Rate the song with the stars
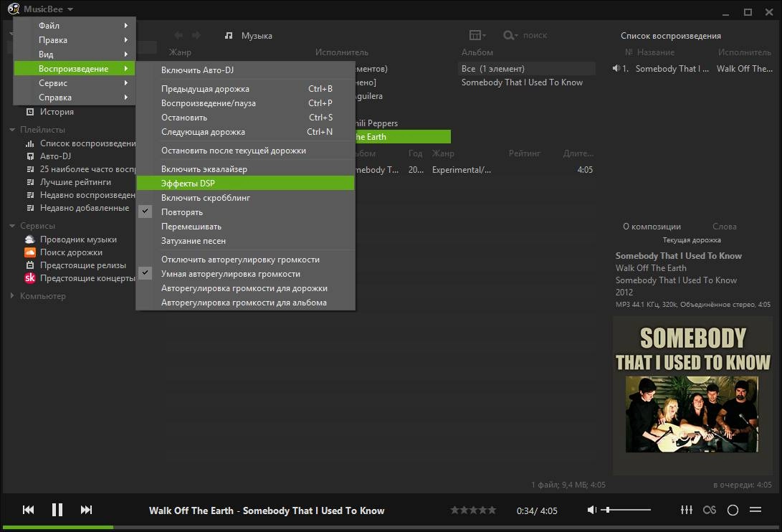Viewport: 782px width, 532px height. point(473,510)
